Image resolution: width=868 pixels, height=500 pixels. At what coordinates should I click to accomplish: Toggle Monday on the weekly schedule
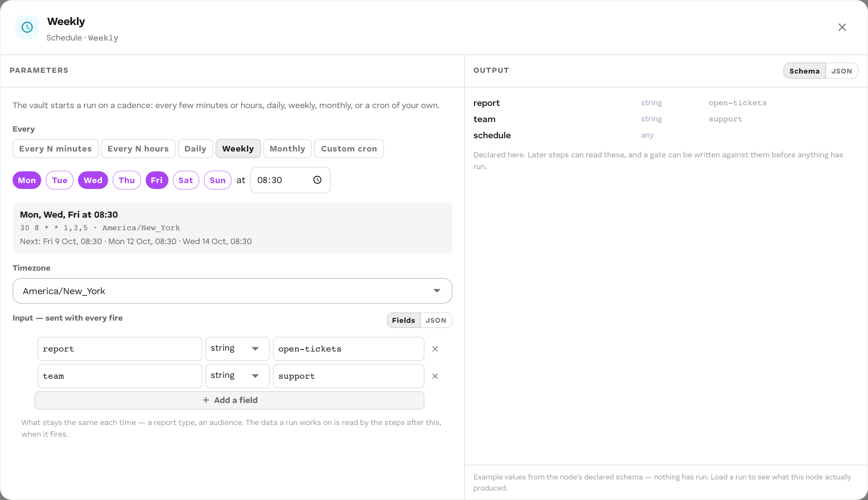click(27, 180)
